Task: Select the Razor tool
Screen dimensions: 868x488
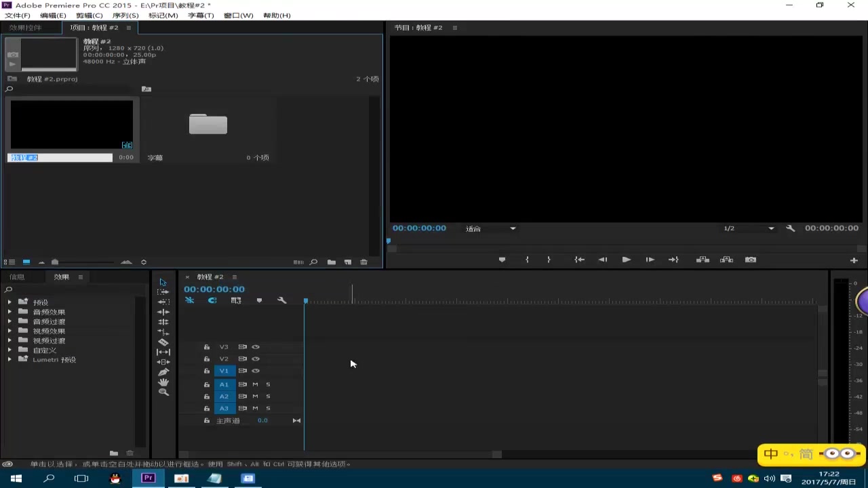Action: pyautogui.click(x=163, y=342)
